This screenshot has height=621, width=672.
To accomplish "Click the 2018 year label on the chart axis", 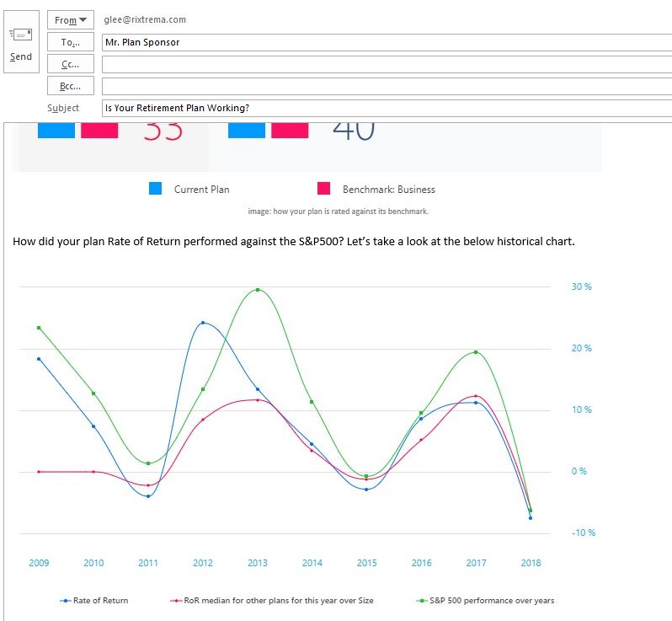I will coord(531,563).
